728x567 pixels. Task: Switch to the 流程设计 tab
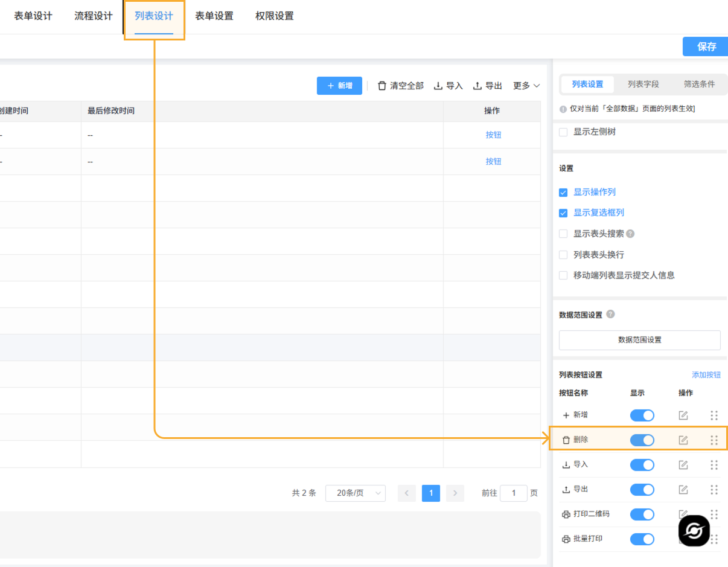94,16
